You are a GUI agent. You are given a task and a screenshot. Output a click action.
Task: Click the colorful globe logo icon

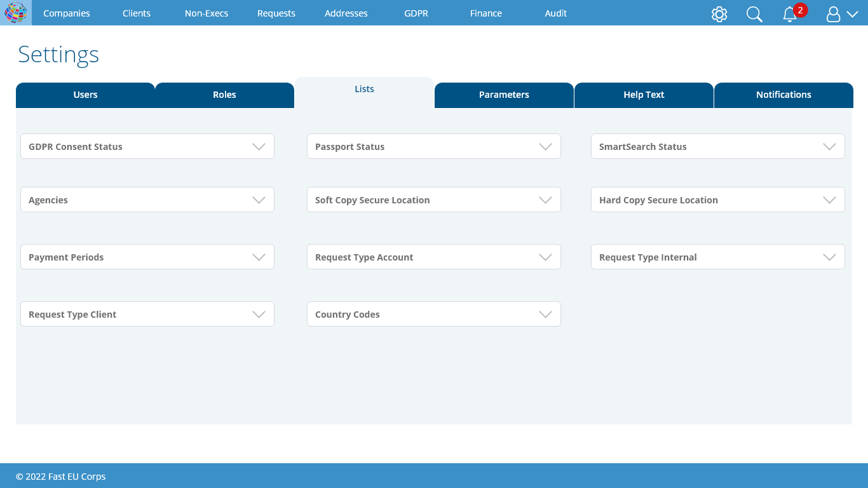point(16,13)
